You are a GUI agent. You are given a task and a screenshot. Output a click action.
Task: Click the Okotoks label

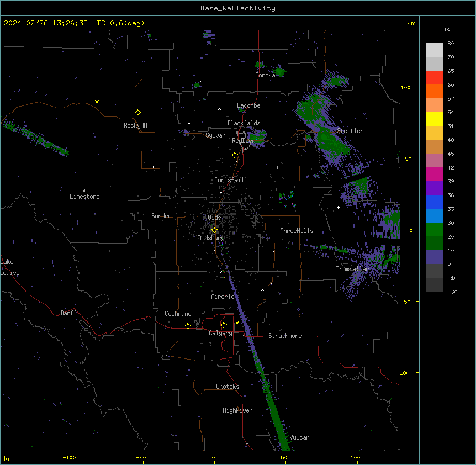pyautogui.click(x=228, y=387)
